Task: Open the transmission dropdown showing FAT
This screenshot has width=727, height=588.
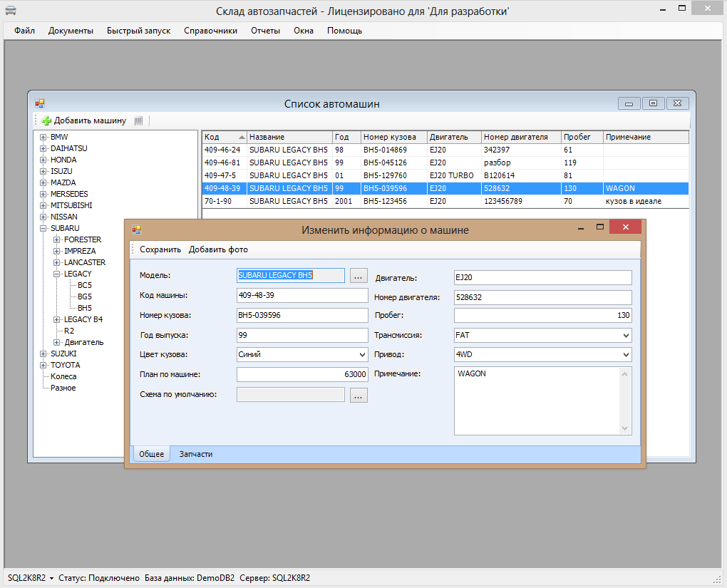Action: click(x=625, y=335)
